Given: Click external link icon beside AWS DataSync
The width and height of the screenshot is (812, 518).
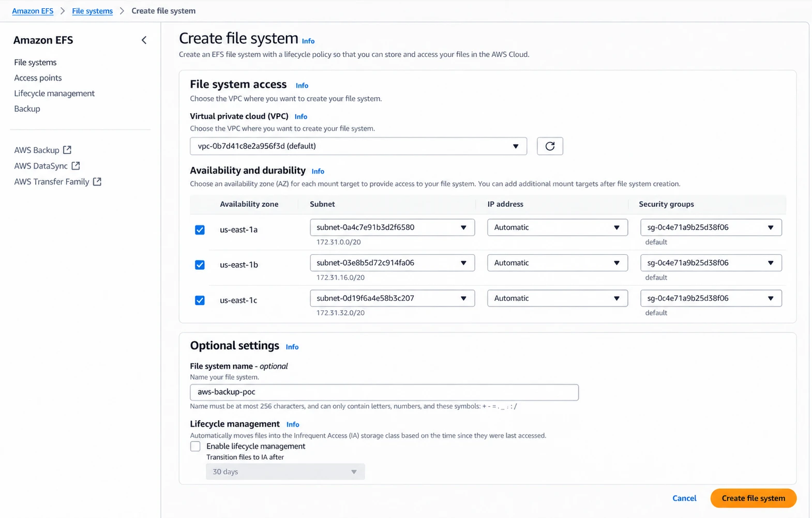Looking at the screenshot, I should [x=76, y=166].
